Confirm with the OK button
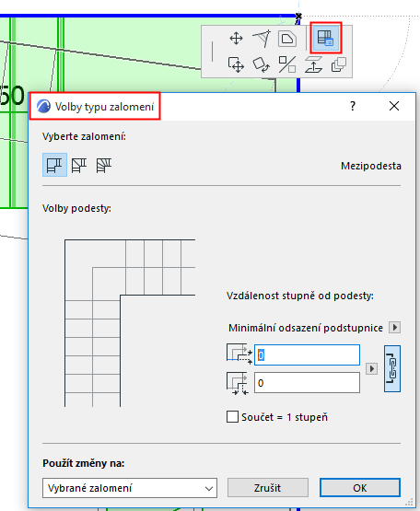 (x=360, y=488)
